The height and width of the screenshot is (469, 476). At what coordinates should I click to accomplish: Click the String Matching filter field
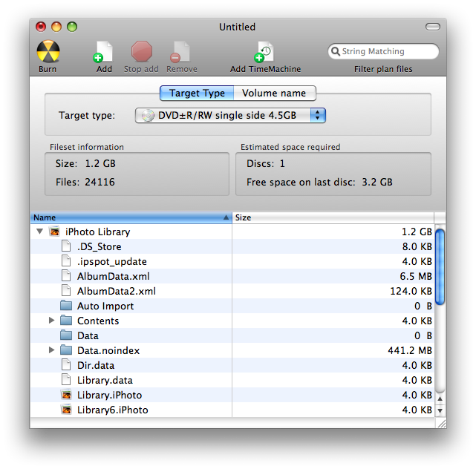[x=383, y=51]
